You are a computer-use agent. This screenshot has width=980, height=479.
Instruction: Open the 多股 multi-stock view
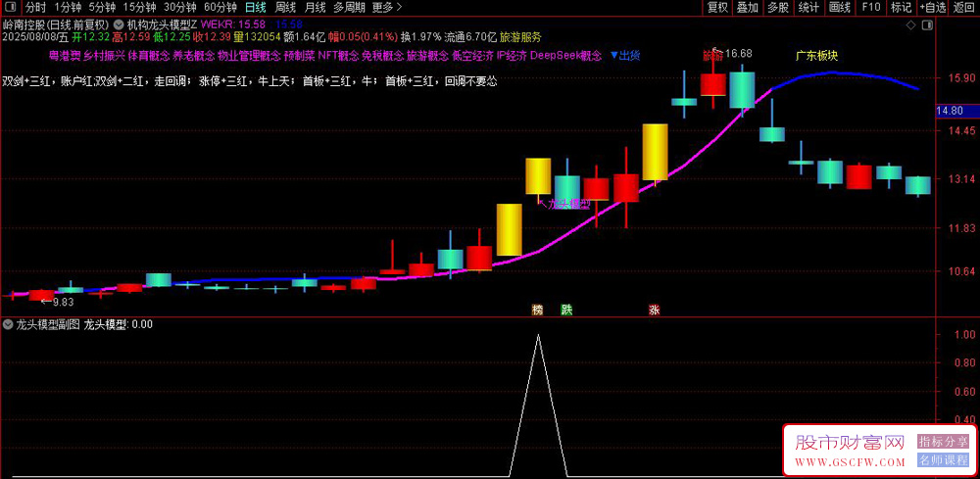[x=778, y=8]
